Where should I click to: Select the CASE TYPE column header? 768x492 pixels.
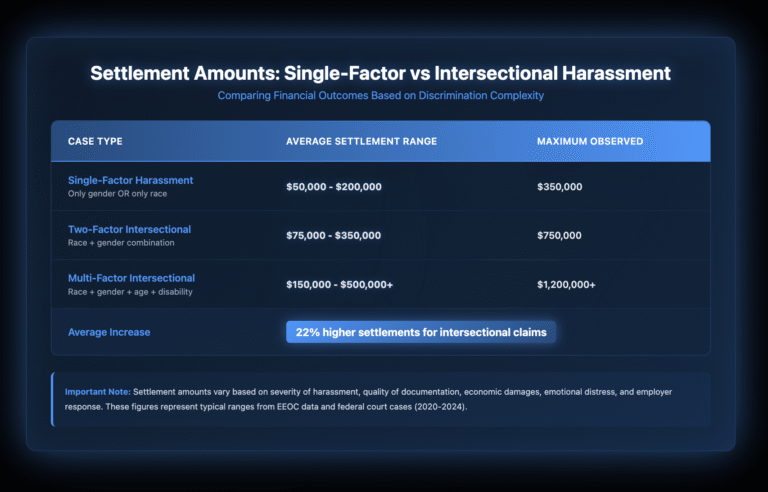[x=94, y=141]
